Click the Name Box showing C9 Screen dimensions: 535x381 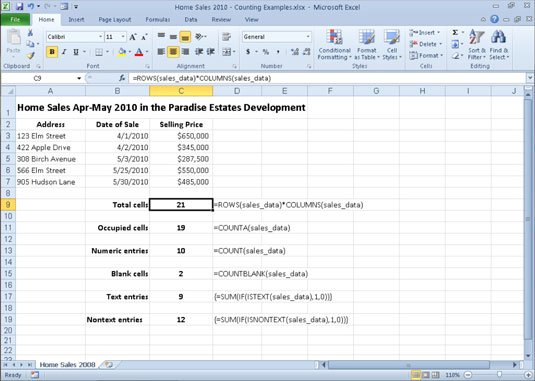[x=38, y=78]
